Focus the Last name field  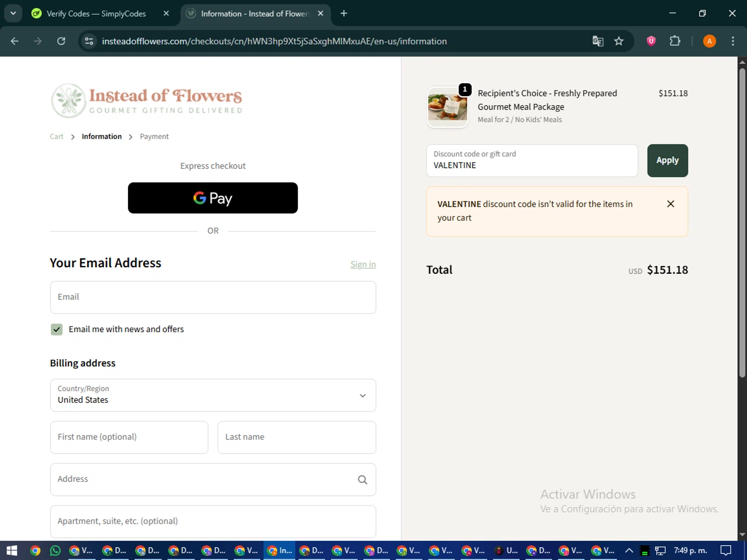pos(297,437)
